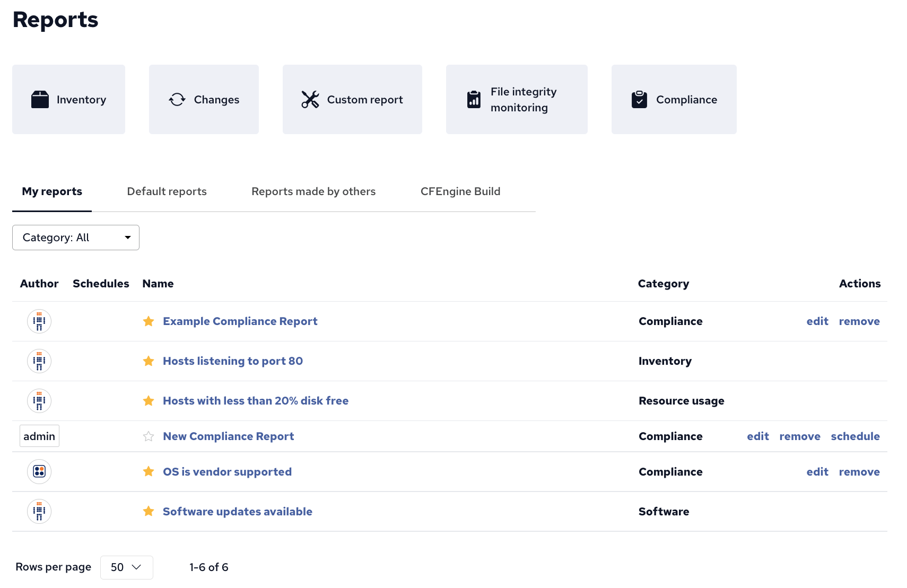Remove the New Compliance Report

[800, 436]
